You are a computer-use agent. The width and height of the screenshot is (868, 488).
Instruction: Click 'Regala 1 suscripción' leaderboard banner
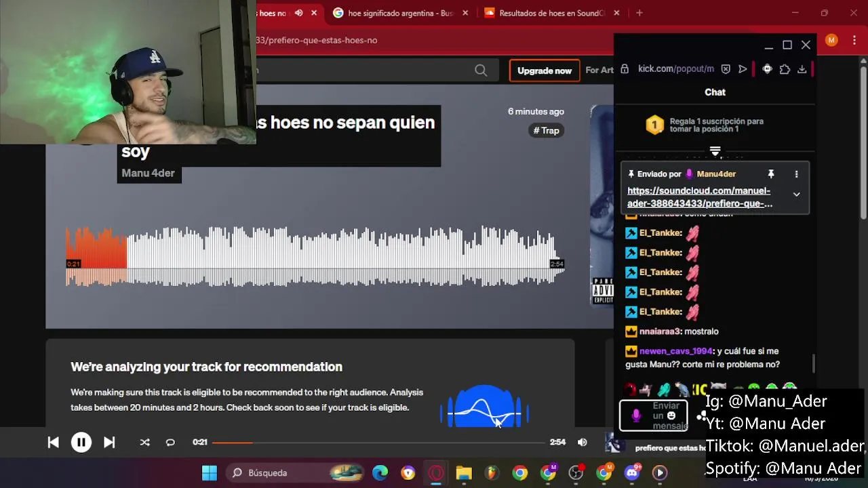[715, 125]
